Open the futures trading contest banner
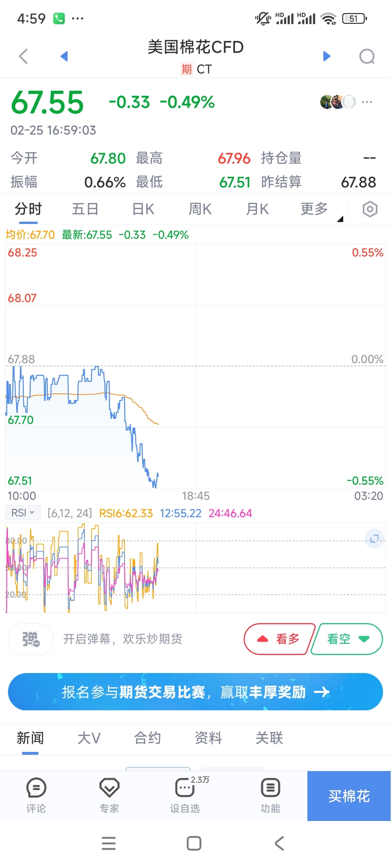 point(195,692)
